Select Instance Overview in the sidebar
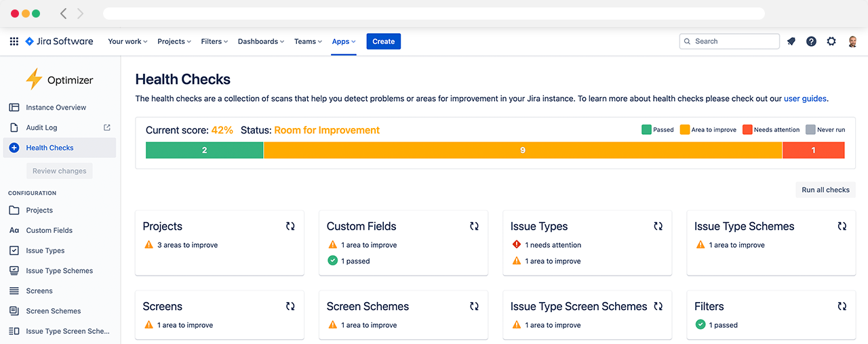Viewport: 868px width, 344px height. 56,107
